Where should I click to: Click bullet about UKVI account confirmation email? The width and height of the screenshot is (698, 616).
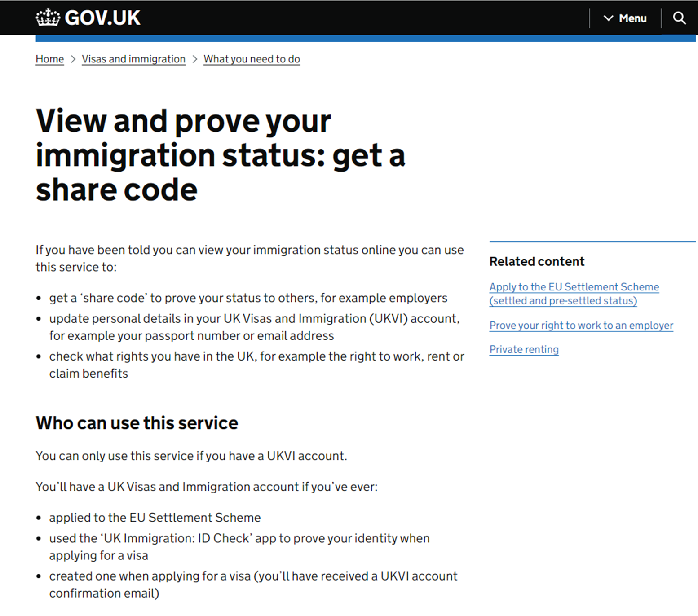coord(253,584)
